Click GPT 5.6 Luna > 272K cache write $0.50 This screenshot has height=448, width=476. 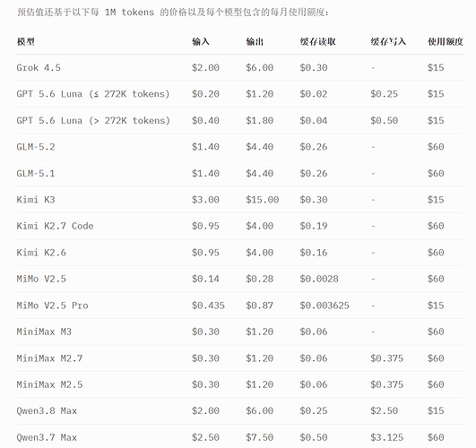[384, 120]
